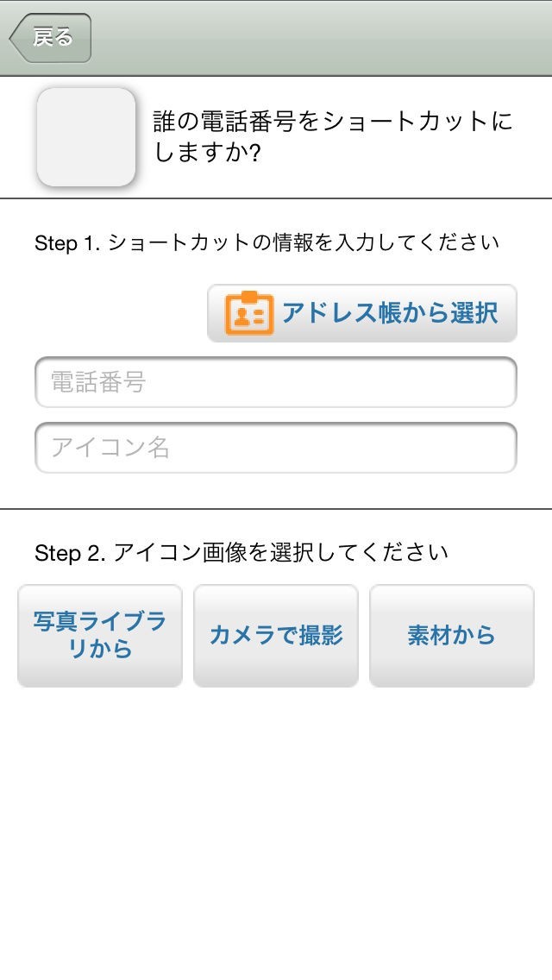The image size is (552, 980).
Task: Click the divider line under the header
Action: click(x=276, y=198)
